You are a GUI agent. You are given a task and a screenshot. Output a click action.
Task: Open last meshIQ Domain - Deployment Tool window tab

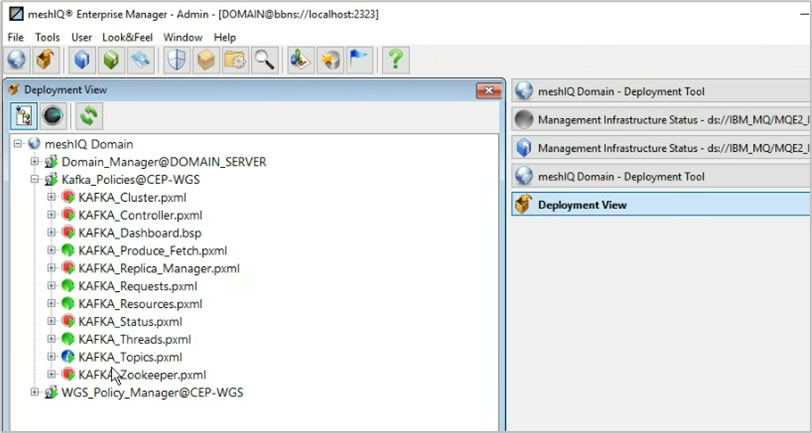[x=661, y=177]
